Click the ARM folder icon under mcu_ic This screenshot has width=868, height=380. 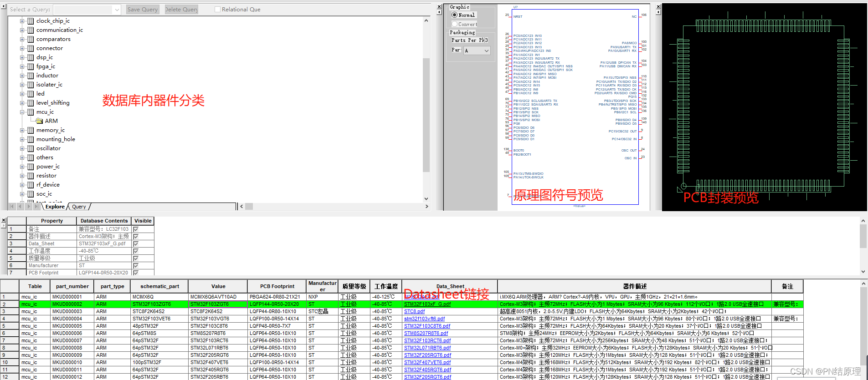(x=40, y=121)
